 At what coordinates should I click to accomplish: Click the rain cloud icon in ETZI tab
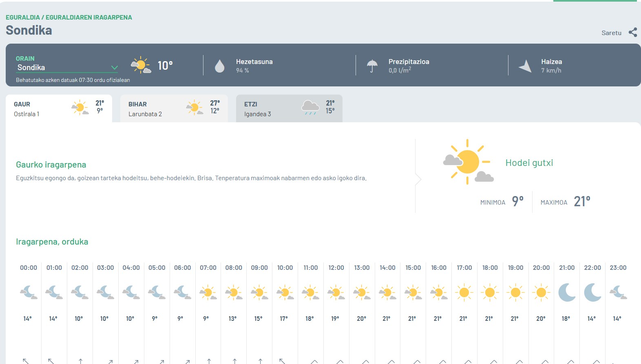pyautogui.click(x=310, y=108)
